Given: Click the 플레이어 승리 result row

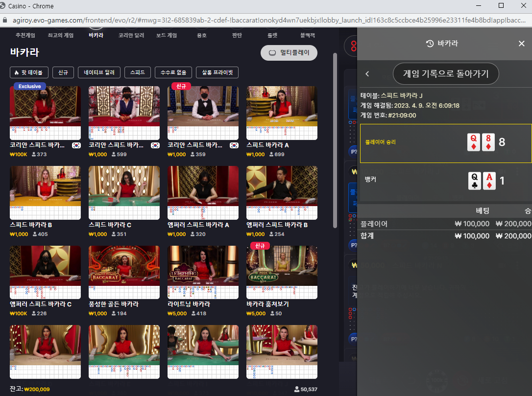Looking at the screenshot, I should click(x=446, y=143).
